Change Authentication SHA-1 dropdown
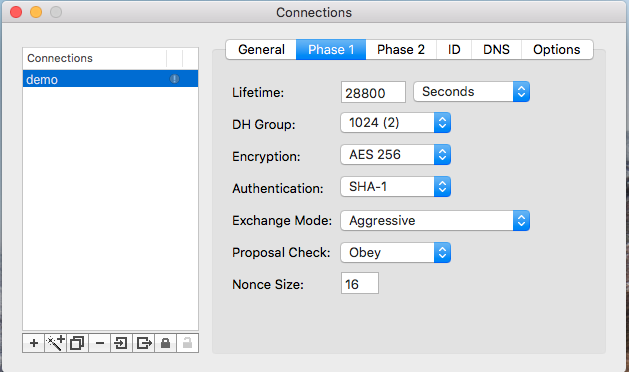This screenshot has width=629, height=372. [x=396, y=187]
